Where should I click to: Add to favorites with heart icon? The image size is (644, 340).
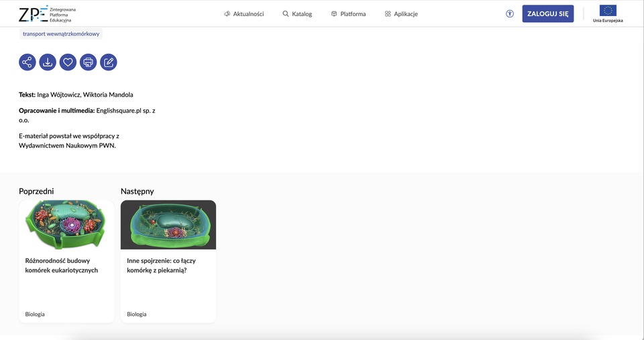click(67, 62)
